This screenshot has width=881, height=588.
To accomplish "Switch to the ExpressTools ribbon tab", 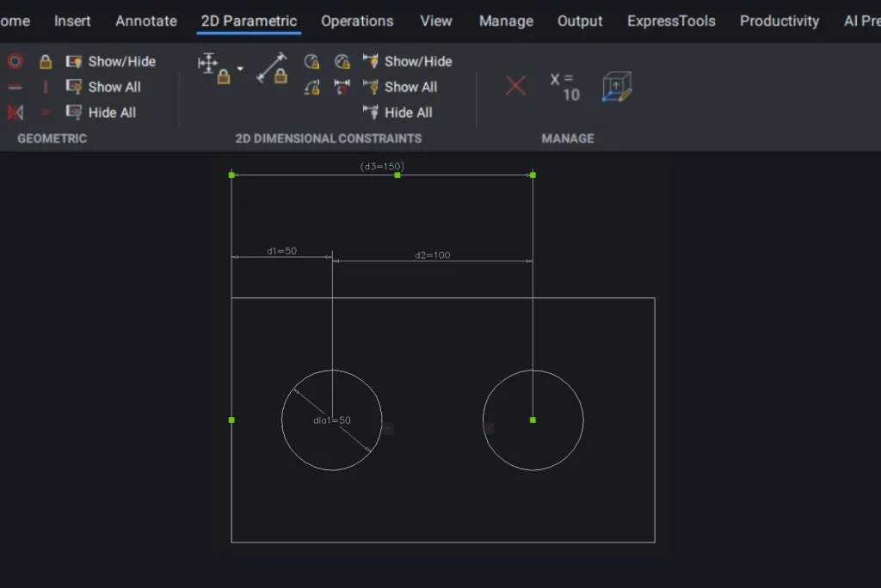I will [671, 21].
